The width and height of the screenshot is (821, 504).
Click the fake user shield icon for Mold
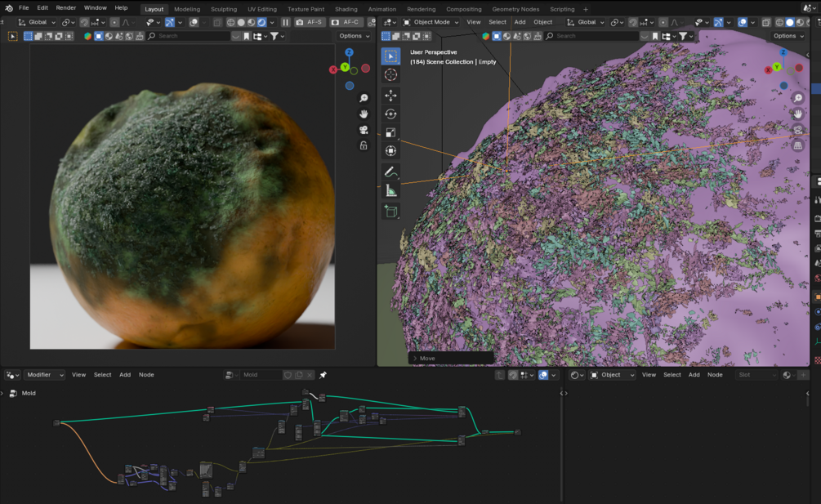[x=288, y=375]
